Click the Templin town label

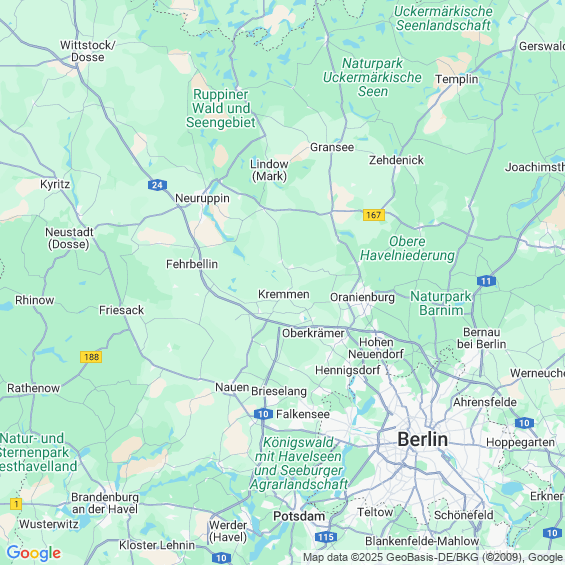coord(457,79)
